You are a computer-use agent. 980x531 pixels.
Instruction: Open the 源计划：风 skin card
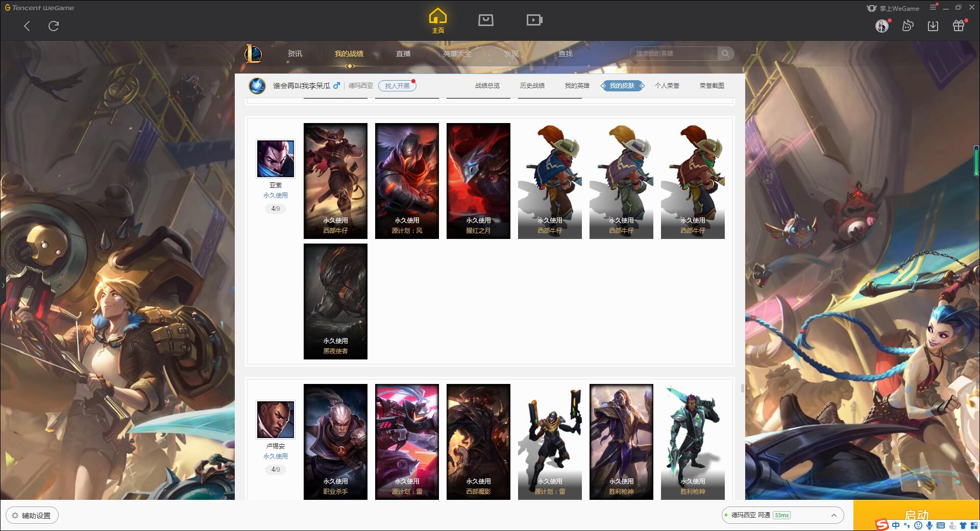pyautogui.click(x=407, y=181)
